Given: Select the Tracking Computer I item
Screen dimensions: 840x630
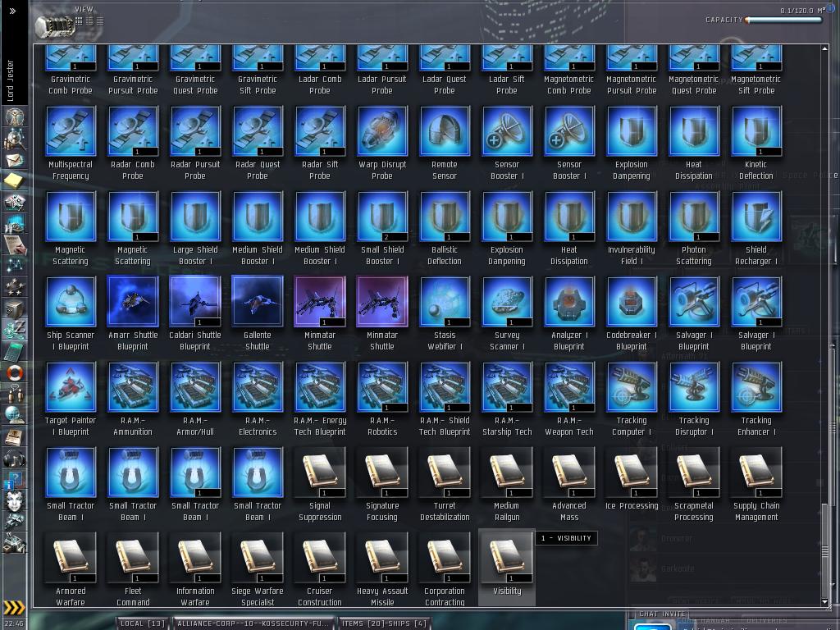Looking at the screenshot, I should (632, 399).
